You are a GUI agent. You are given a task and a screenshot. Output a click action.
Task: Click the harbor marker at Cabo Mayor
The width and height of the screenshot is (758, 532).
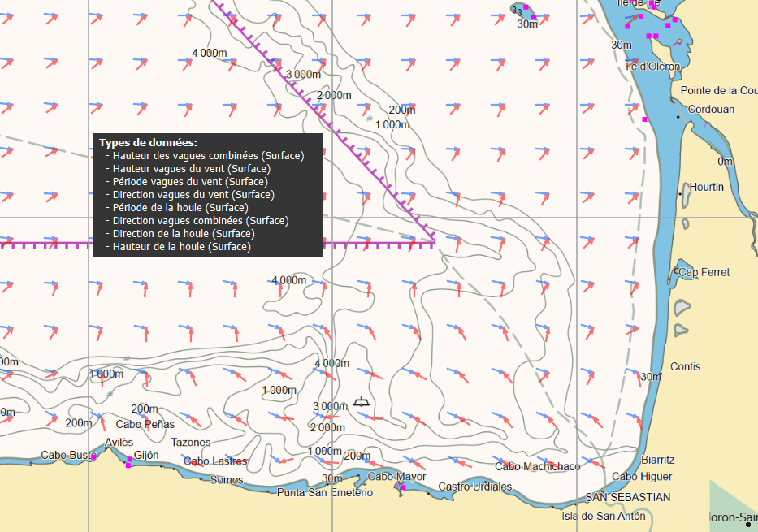click(x=403, y=487)
